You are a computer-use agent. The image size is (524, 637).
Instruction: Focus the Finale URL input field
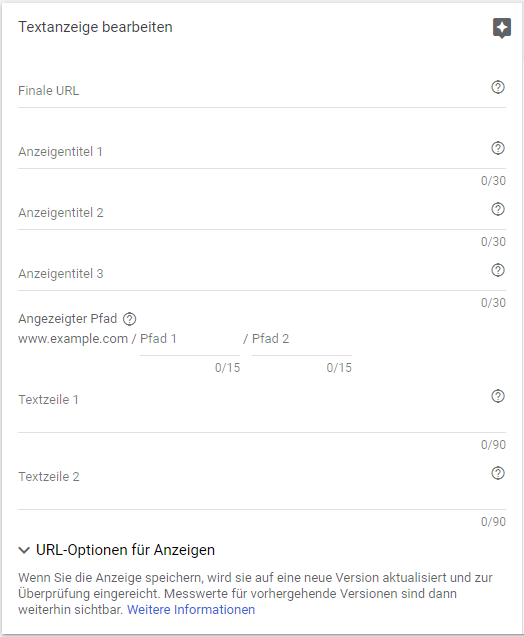pyautogui.click(x=253, y=91)
